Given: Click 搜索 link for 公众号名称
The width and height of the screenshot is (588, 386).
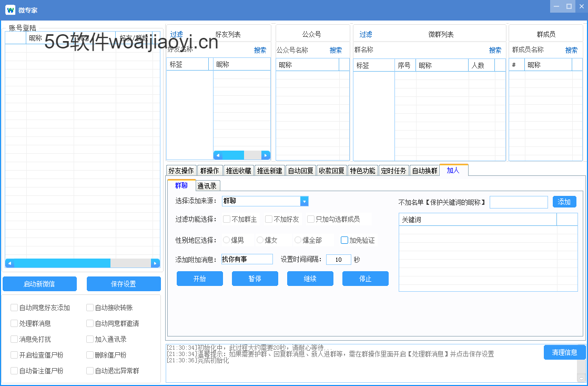Looking at the screenshot, I should pos(336,50).
